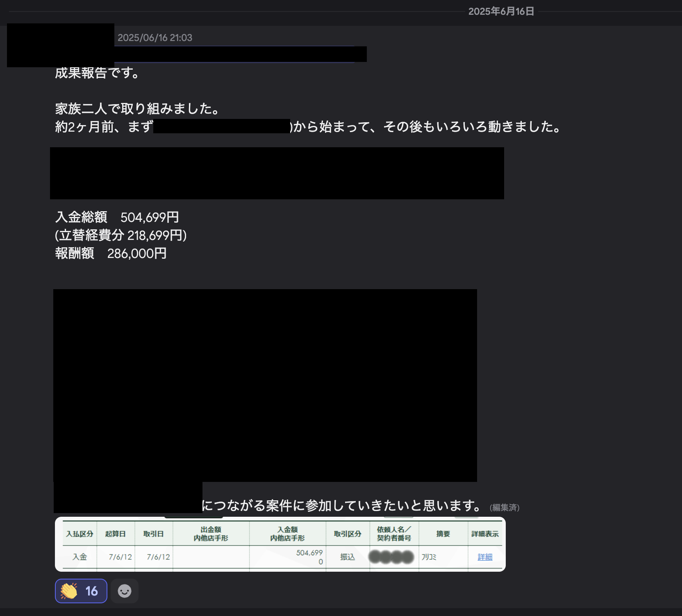The image size is (682, 616).
Task: Open the add reaction smiley picker
Action: tap(125, 591)
